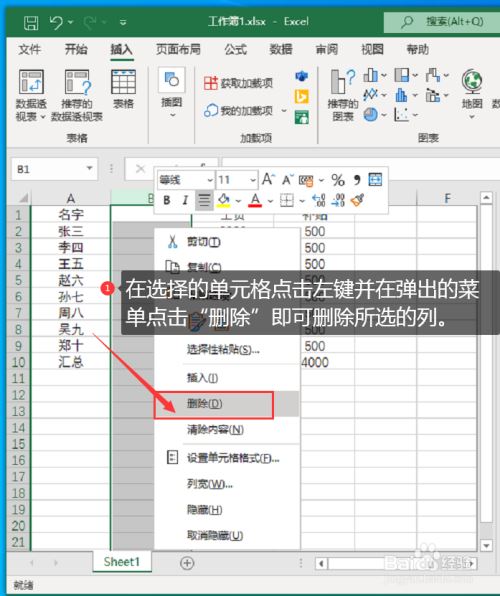Screen dimensions: 500x596
Task: Click the new sheet plus button
Action: click(x=187, y=563)
